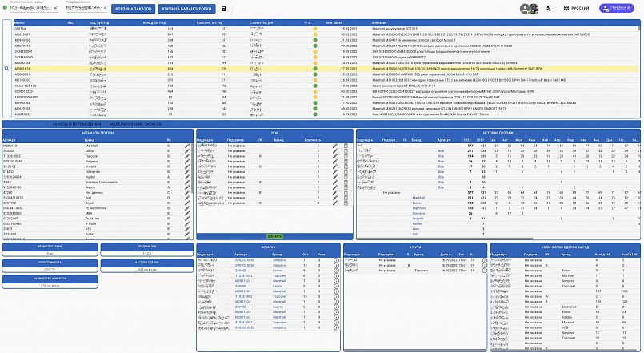The height and width of the screenshot is (353, 644).
Task: Click the save (floppy disk) icon
Action: click(224, 9)
